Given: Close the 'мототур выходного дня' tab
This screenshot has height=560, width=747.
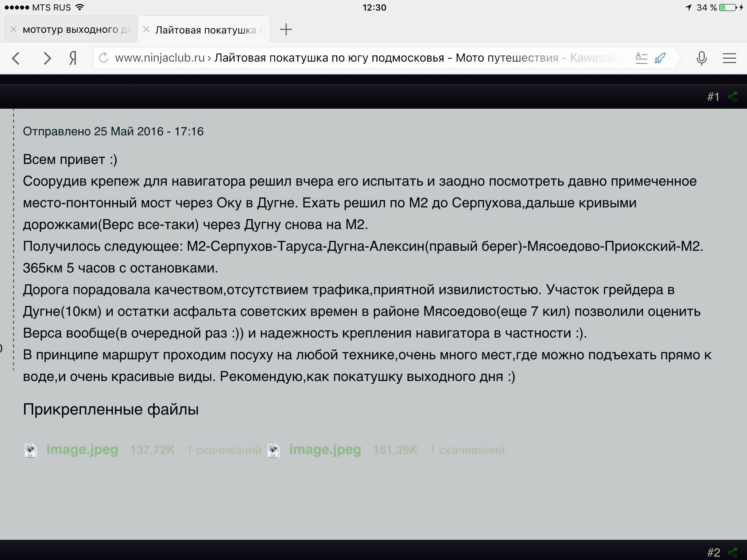Looking at the screenshot, I should click(13, 30).
